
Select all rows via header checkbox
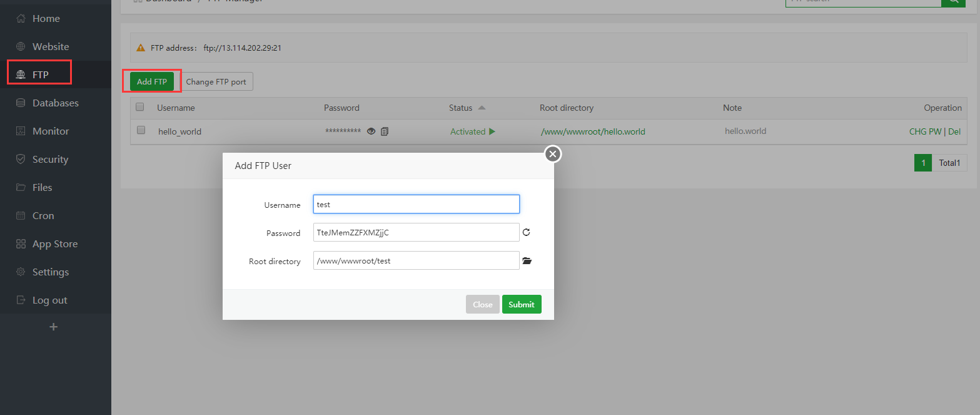click(140, 107)
